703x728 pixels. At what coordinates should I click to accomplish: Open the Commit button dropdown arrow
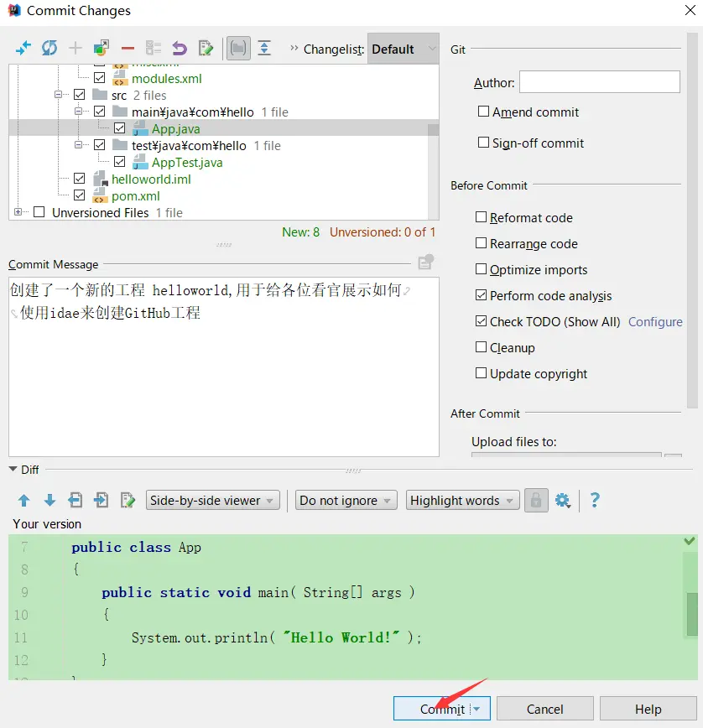tap(478, 709)
